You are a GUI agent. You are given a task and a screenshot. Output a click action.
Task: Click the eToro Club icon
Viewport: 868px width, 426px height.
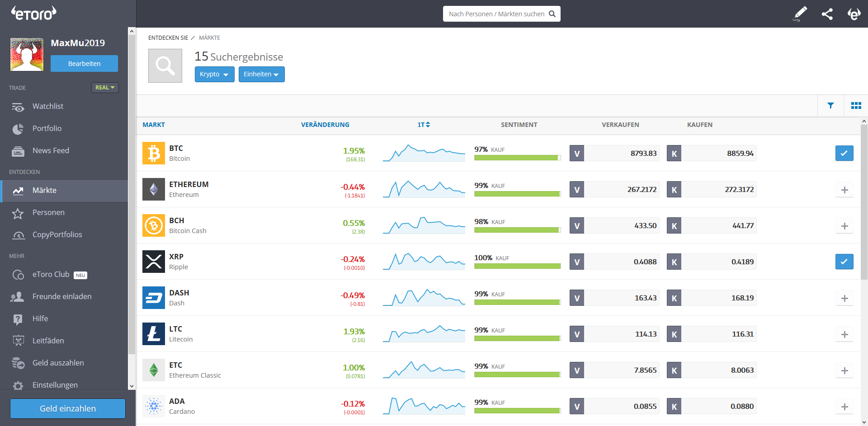click(18, 275)
